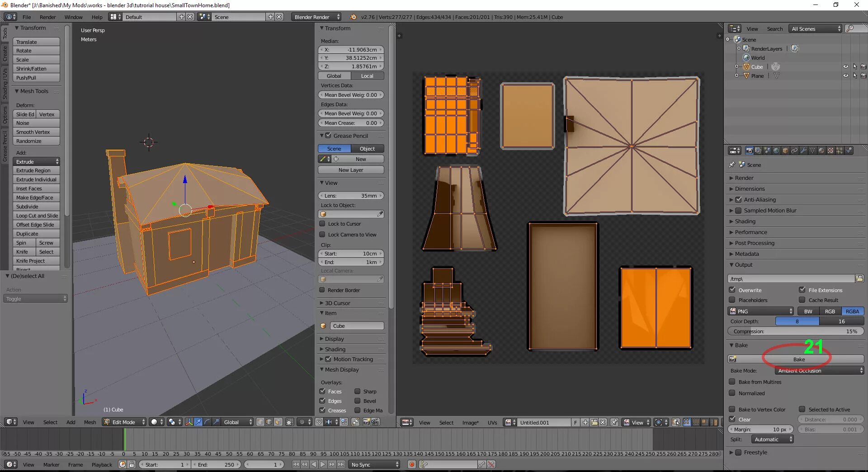This screenshot has width=868, height=472.
Task: Open the Render properties tab (camera icon)
Action: click(x=749, y=151)
